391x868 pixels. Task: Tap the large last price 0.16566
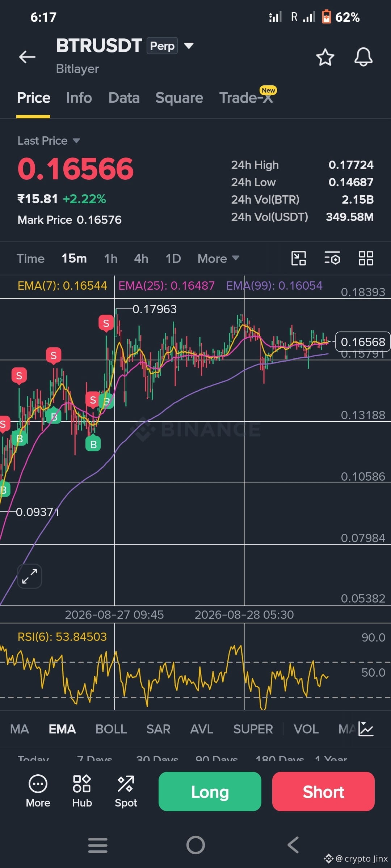click(75, 169)
